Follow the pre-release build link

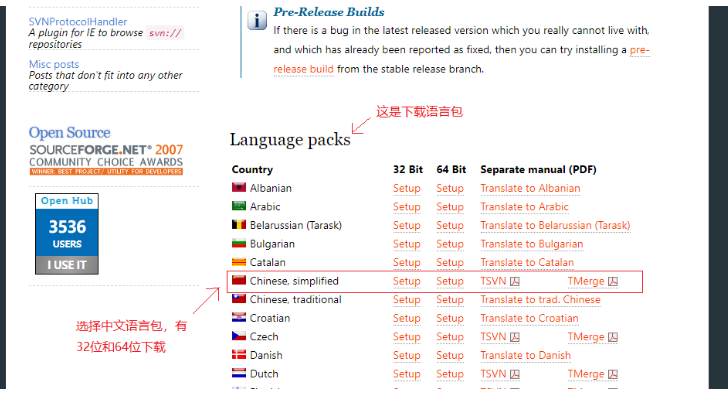point(303,69)
